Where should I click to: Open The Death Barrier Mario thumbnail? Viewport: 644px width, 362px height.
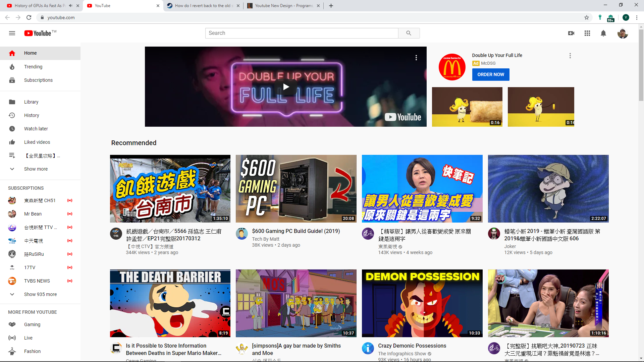pos(170,303)
